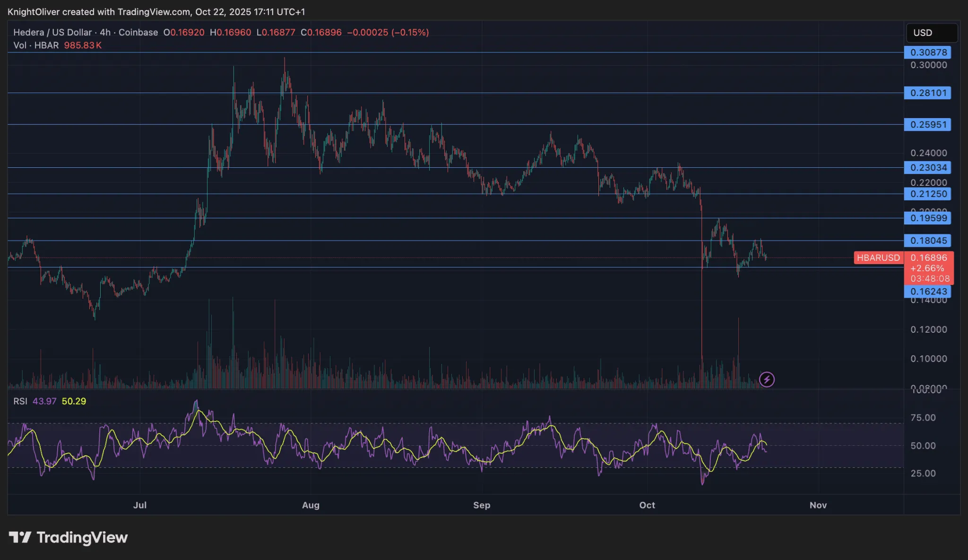This screenshot has width=968, height=560.
Task: Click the RSI indicator legend label
Action: coord(20,401)
